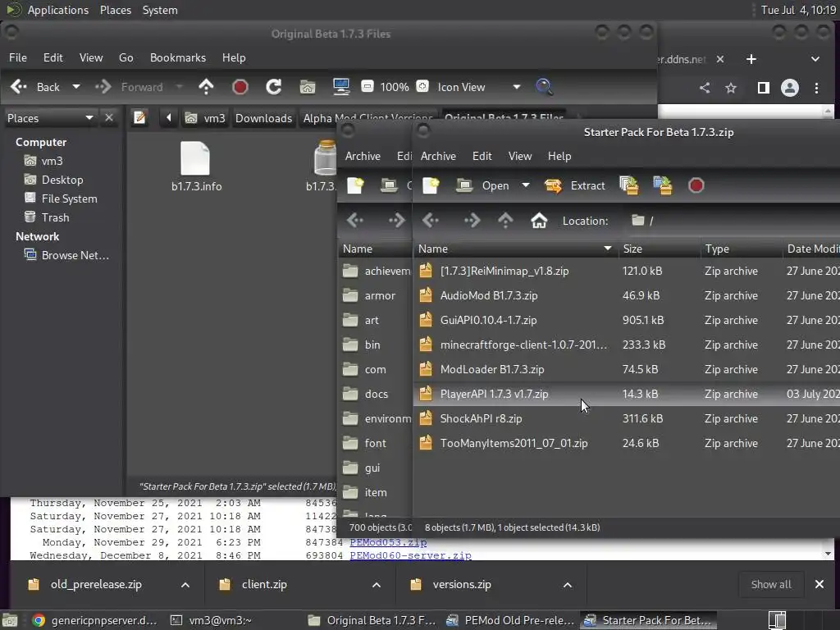
Task: Sort archive list by Type column
Action: (x=741, y=249)
